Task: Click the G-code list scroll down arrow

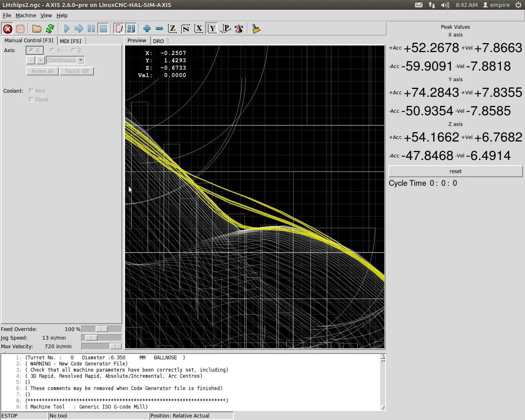Action: pyautogui.click(x=383, y=407)
